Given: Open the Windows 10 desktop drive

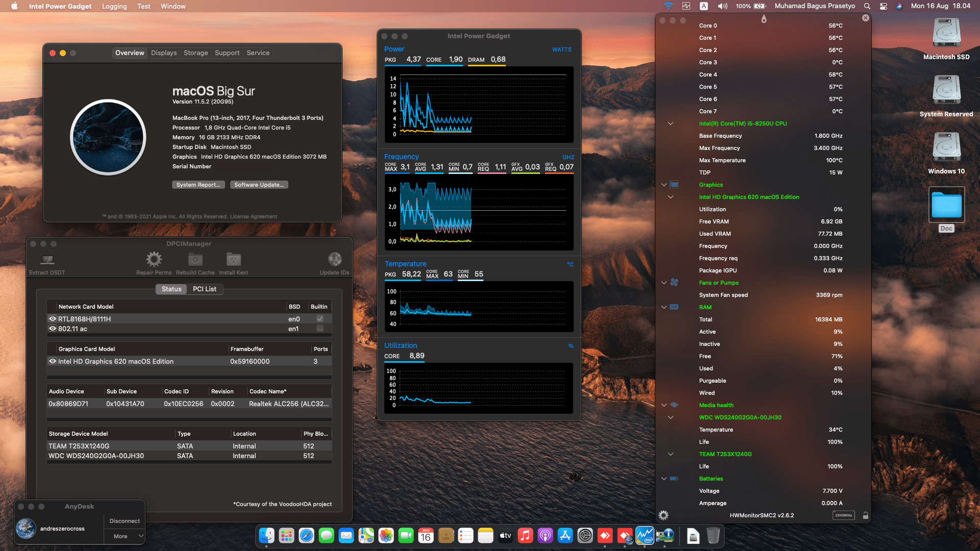Looking at the screenshot, I should [x=946, y=147].
